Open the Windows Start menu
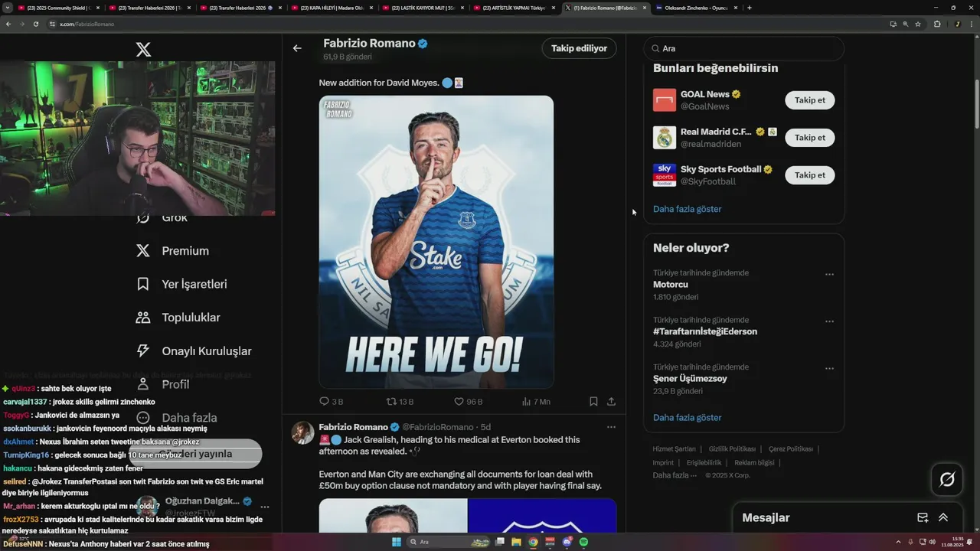The width and height of the screenshot is (980, 551). coord(397,542)
